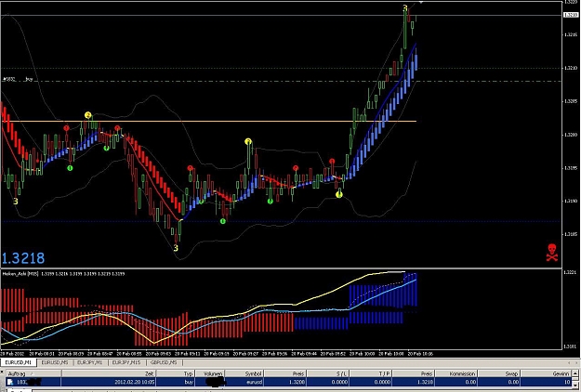
Task: Switch to the EURUSD,M1 chart tab
Action: coord(19,362)
